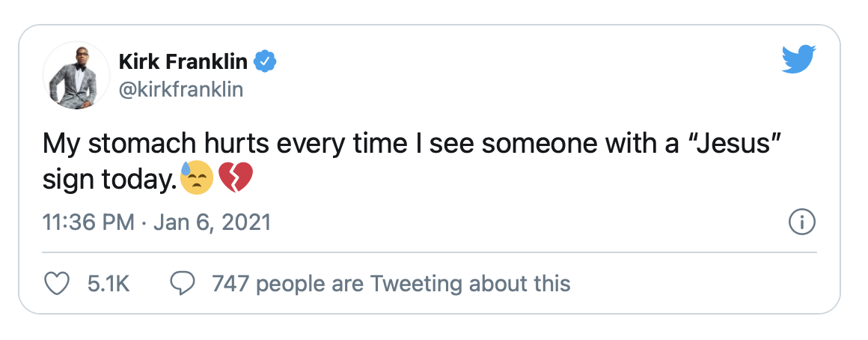Click the 5.1K likes count
The width and height of the screenshot is (868, 340).
(109, 284)
